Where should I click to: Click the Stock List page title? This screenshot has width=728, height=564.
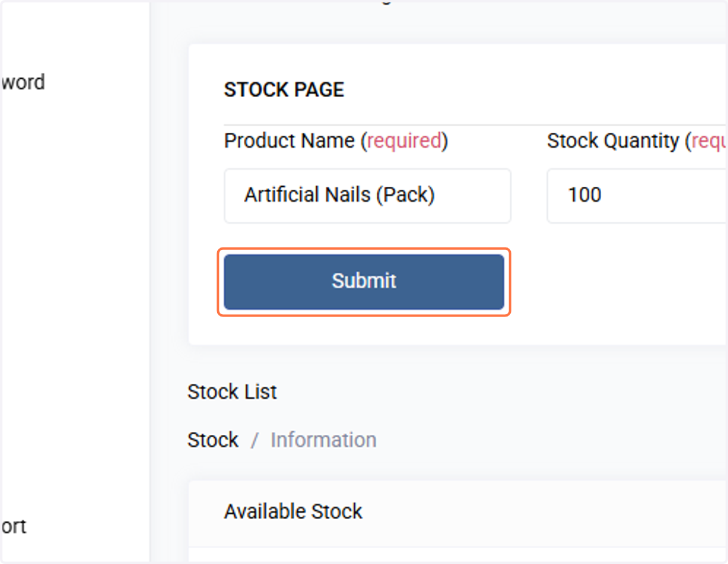click(232, 392)
